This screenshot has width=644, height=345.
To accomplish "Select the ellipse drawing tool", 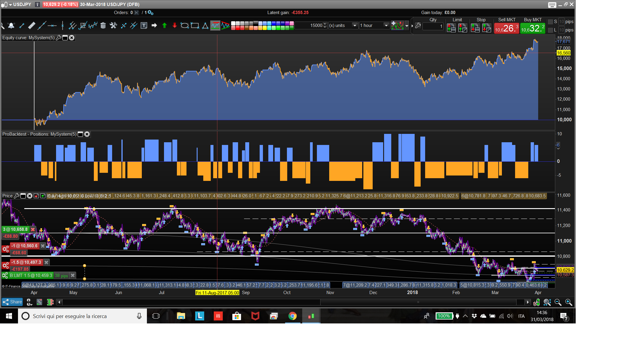I will (x=184, y=25).
